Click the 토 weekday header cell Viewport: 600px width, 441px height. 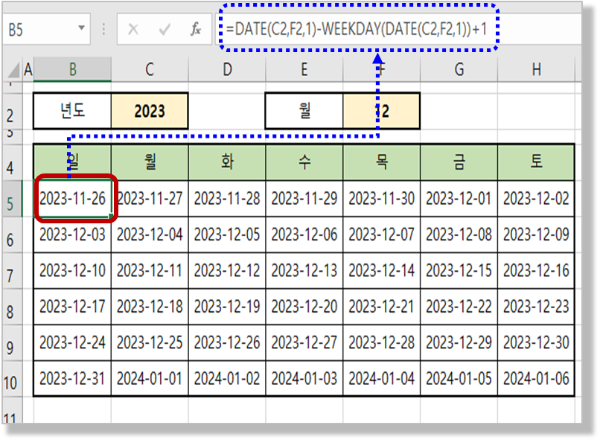click(536, 162)
